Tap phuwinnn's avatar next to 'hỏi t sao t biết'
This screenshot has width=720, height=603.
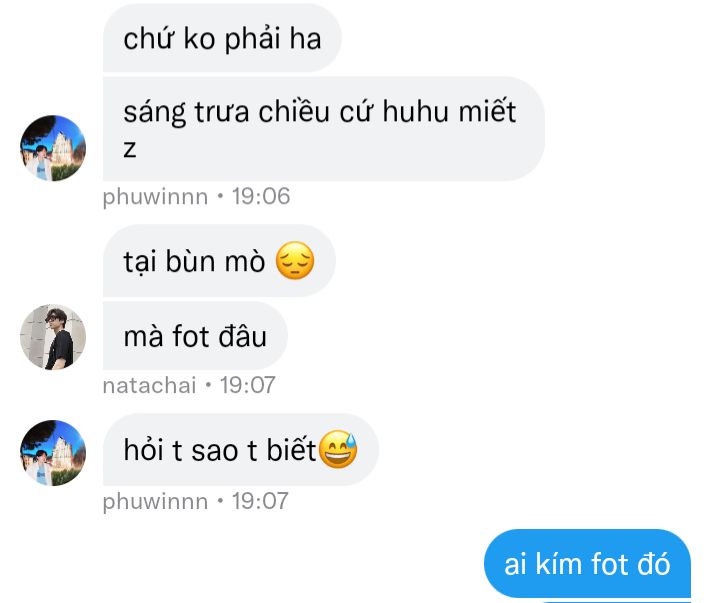53,453
